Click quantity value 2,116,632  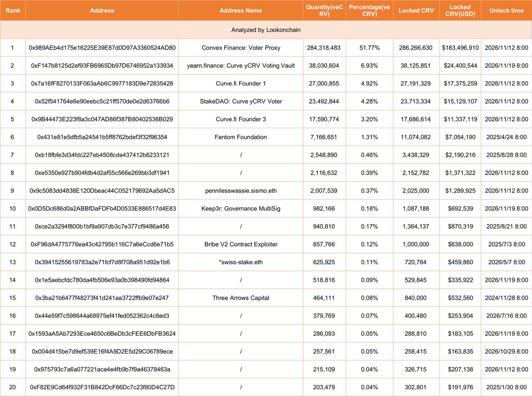tap(324, 173)
